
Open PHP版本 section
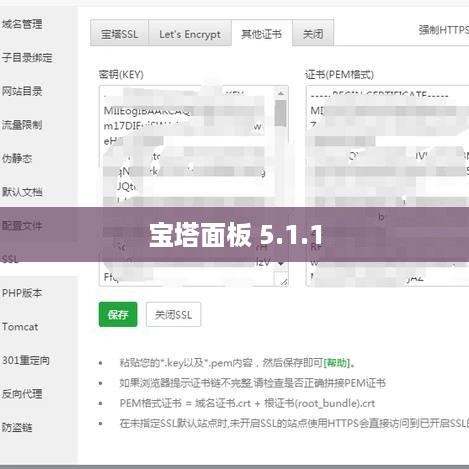[x=22, y=293]
